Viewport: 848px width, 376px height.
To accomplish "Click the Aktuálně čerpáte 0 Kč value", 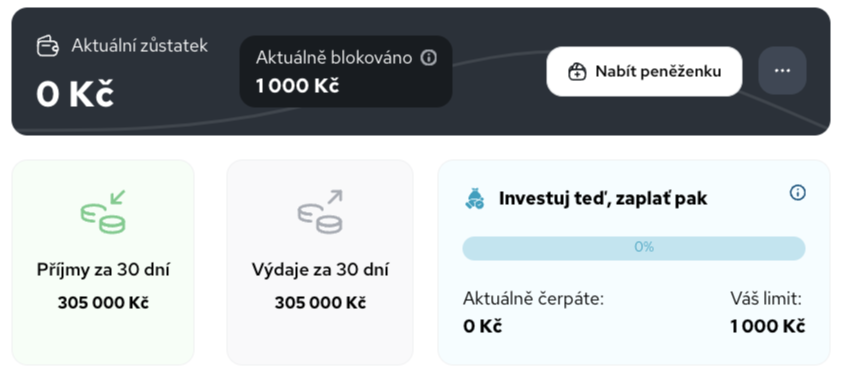I will (x=482, y=327).
